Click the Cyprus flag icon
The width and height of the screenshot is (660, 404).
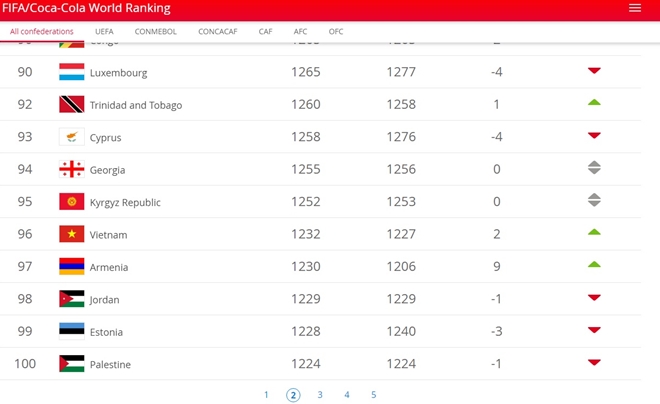click(x=72, y=137)
